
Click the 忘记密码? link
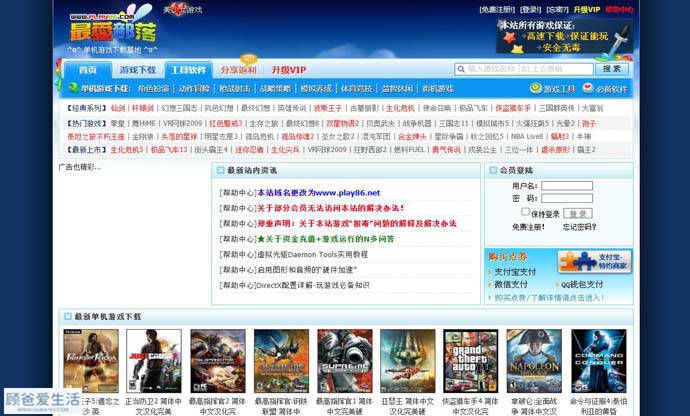pos(580,227)
